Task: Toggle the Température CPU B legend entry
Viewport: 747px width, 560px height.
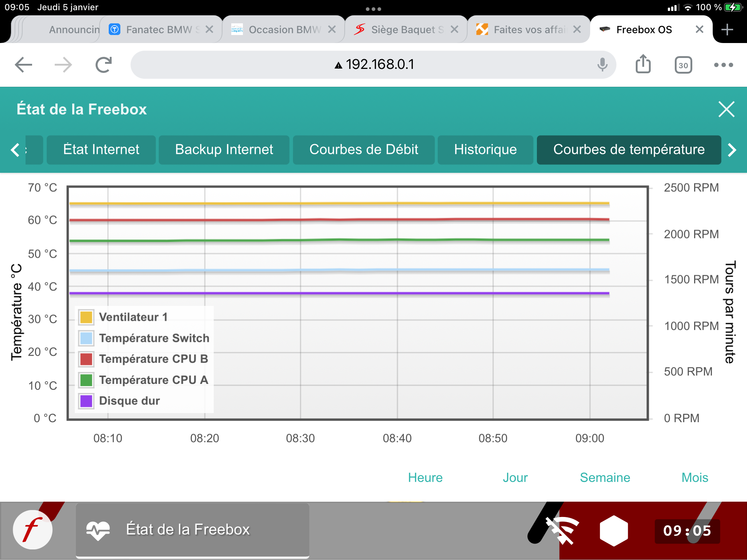Action: coord(153,359)
